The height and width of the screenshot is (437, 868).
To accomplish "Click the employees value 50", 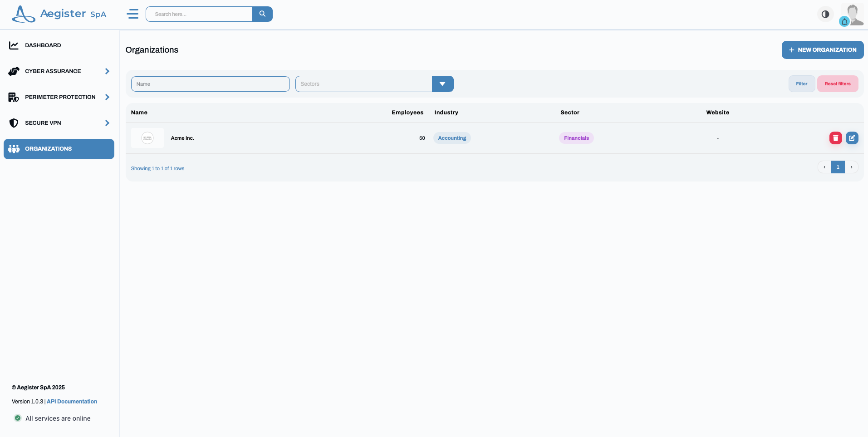I will (x=422, y=138).
